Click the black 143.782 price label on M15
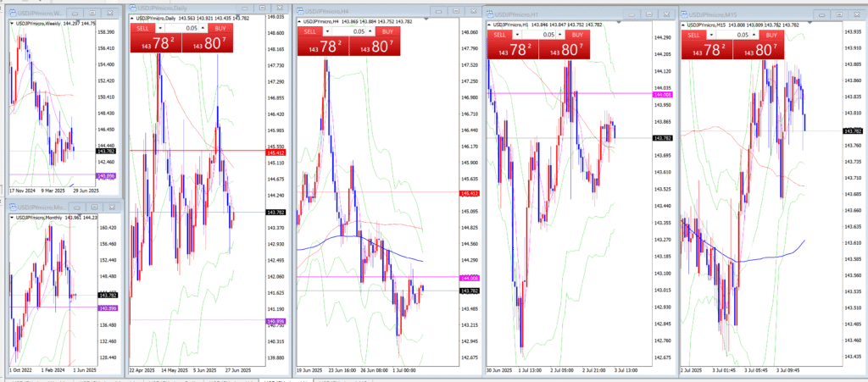Screen dimensions: 868x382 click(x=853, y=131)
